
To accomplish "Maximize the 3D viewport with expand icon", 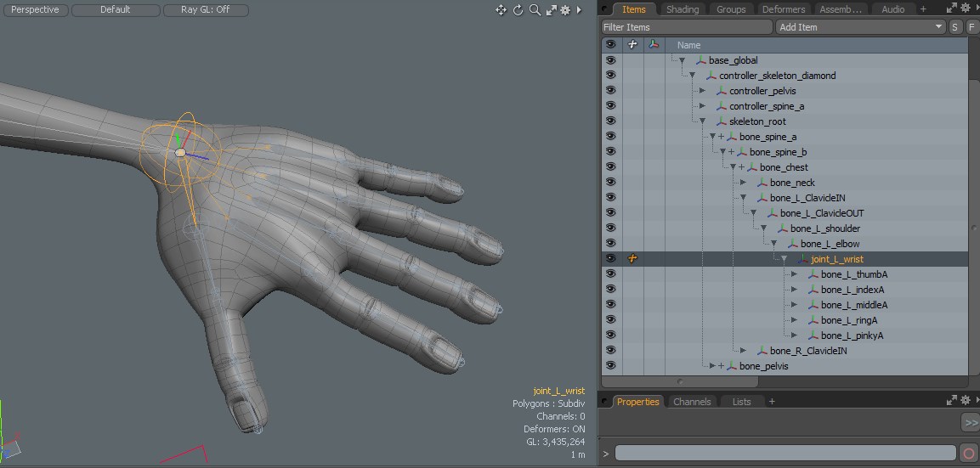I will (552, 10).
